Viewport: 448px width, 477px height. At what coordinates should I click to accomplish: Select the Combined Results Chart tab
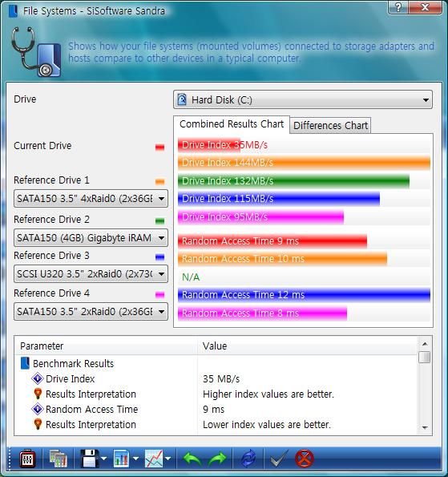tap(232, 124)
